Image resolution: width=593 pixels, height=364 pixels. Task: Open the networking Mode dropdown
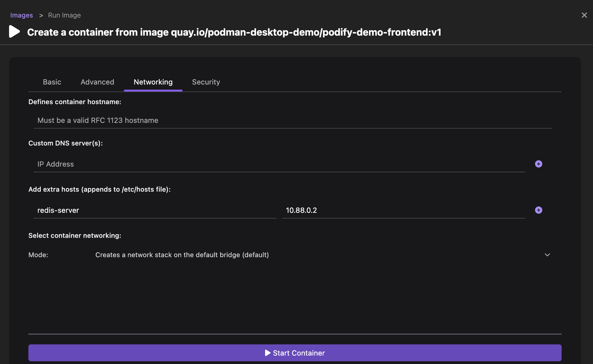(322, 255)
